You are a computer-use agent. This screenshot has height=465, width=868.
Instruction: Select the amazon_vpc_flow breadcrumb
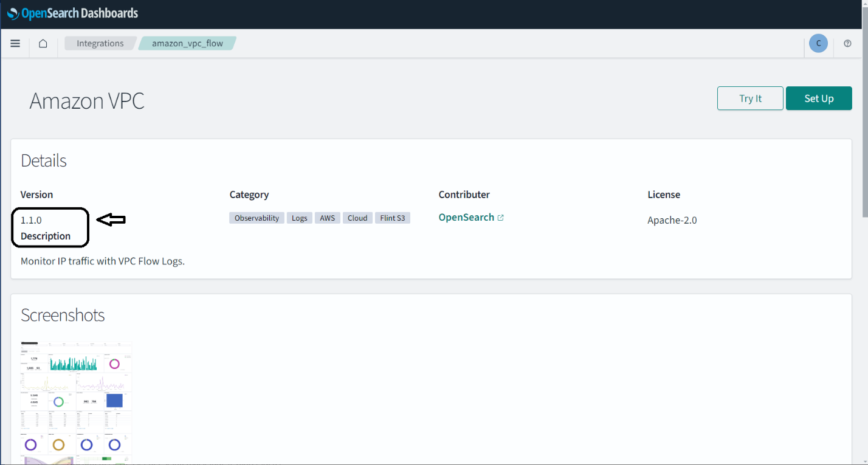tap(187, 43)
